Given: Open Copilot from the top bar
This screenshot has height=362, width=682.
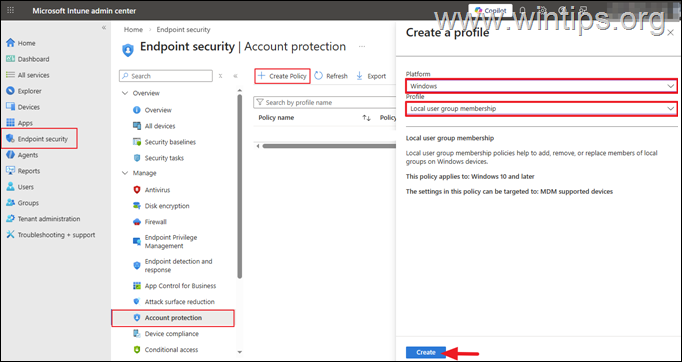Looking at the screenshot, I should tap(491, 10).
